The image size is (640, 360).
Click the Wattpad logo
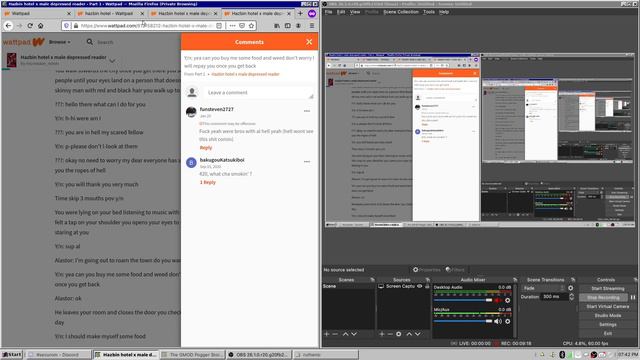[23, 42]
